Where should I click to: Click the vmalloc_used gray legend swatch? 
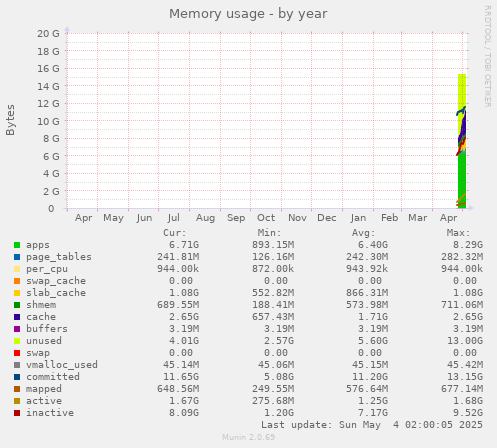(17, 365)
